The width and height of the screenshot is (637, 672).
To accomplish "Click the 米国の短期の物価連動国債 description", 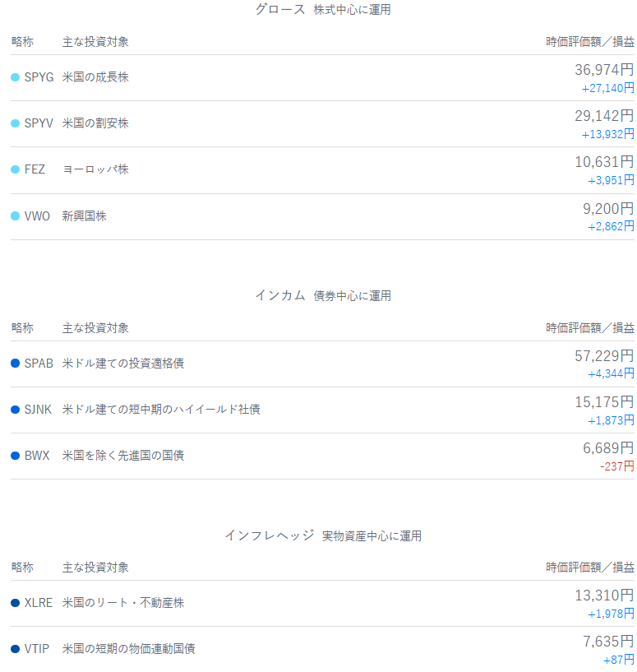I will pos(128,648).
